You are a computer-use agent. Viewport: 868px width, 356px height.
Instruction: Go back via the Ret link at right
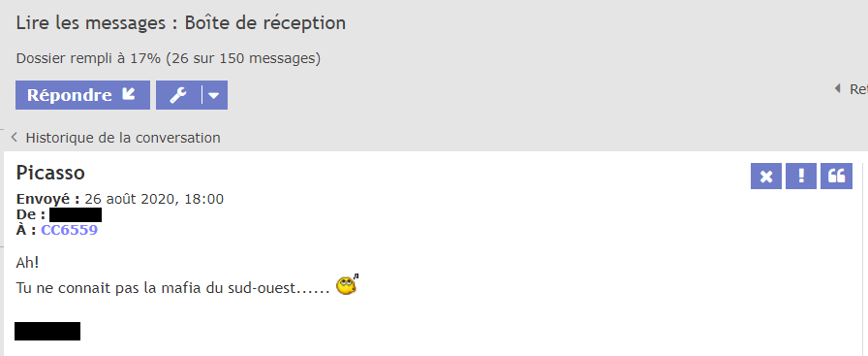coord(858,88)
